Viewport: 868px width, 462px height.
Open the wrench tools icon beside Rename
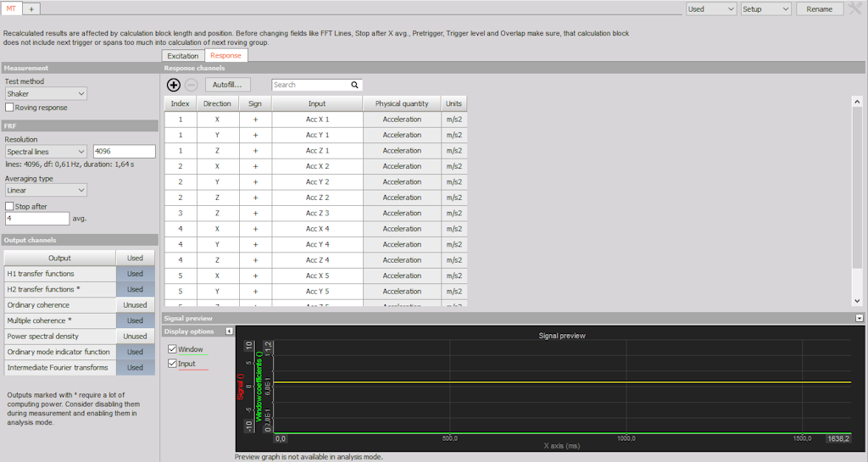[x=856, y=8]
